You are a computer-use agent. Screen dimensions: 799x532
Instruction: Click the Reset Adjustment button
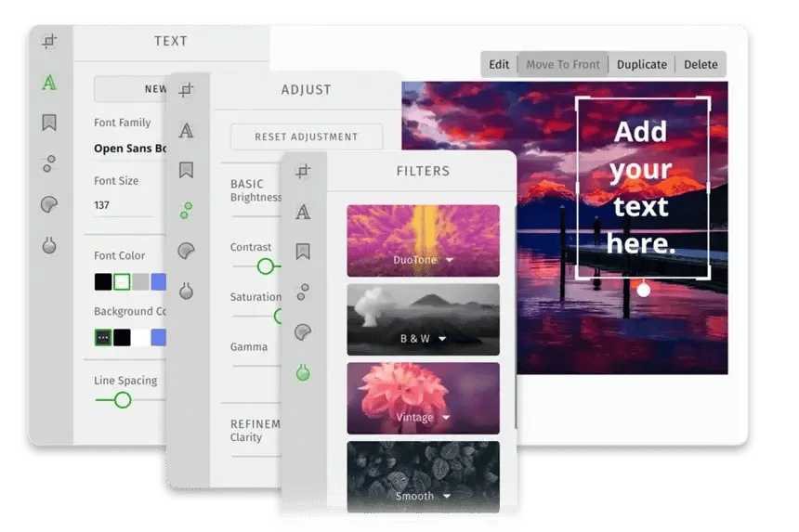pos(307,136)
